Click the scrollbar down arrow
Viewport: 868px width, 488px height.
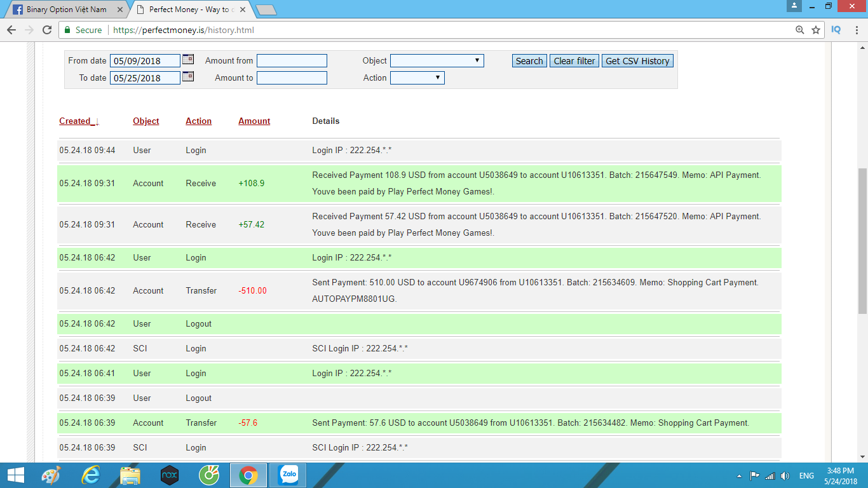[862, 457]
